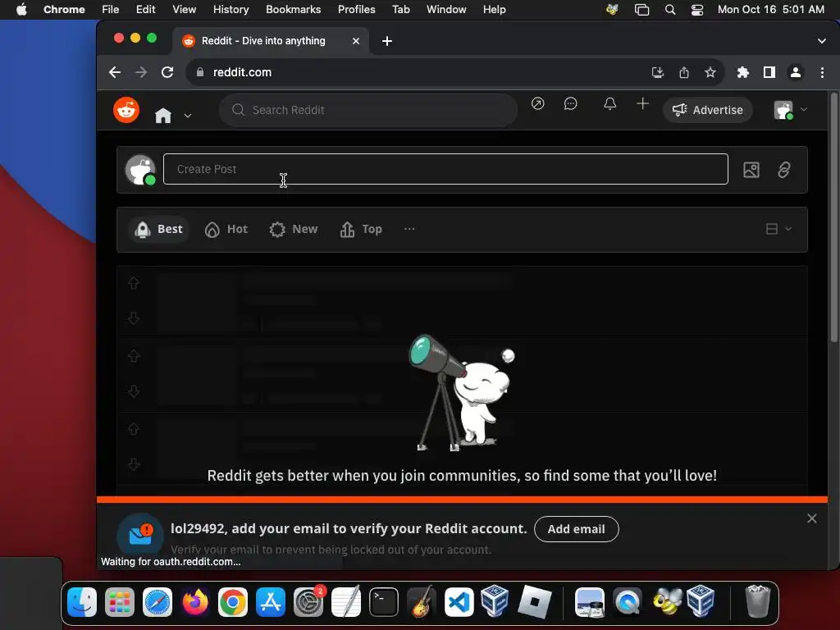Open the feed layout view dropdown
The image size is (840, 630).
coord(778,229)
